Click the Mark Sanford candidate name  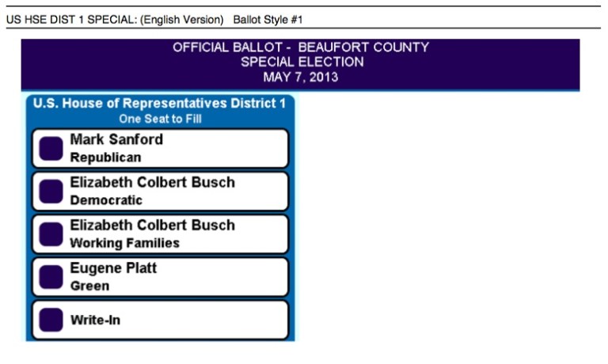click(x=116, y=140)
